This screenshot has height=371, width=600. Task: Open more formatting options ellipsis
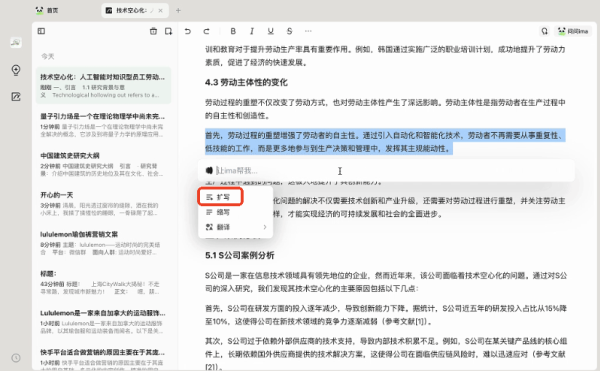tap(308, 31)
